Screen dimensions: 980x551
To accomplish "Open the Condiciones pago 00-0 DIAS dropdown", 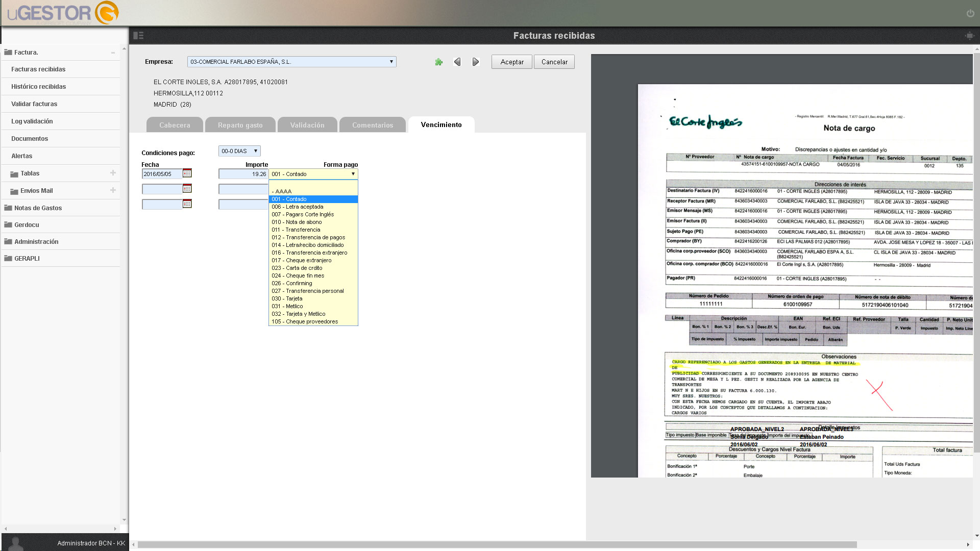I will tap(239, 151).
